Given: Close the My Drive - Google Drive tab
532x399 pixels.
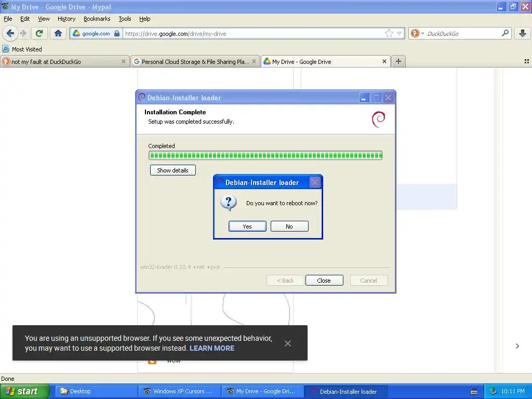Looking at the screenshot, I should [x=384, y=61].
